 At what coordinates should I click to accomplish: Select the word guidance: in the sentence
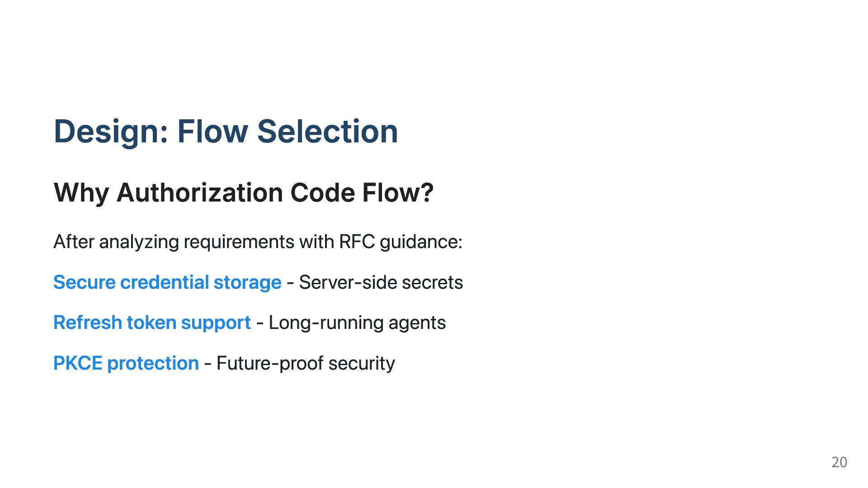(421, 242)
